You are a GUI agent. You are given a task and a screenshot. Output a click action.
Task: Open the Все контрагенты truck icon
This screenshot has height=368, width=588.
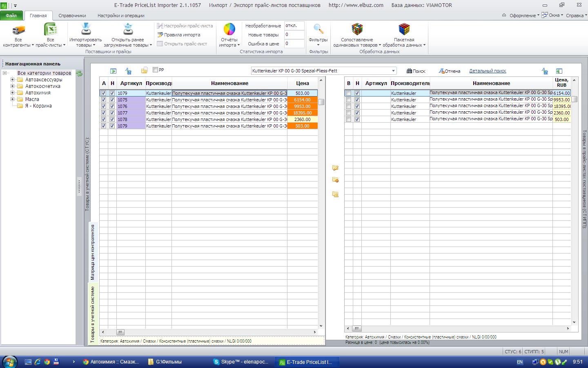click(x=18, y=30)
